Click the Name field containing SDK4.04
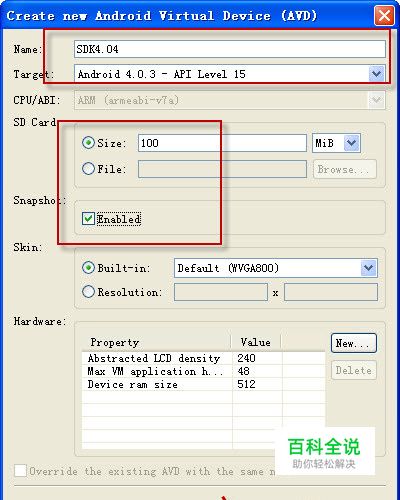 pos(230,49)
